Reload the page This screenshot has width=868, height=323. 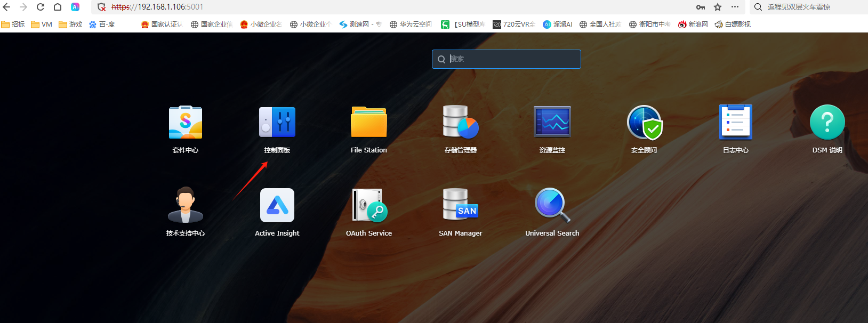tap(41, 7)
